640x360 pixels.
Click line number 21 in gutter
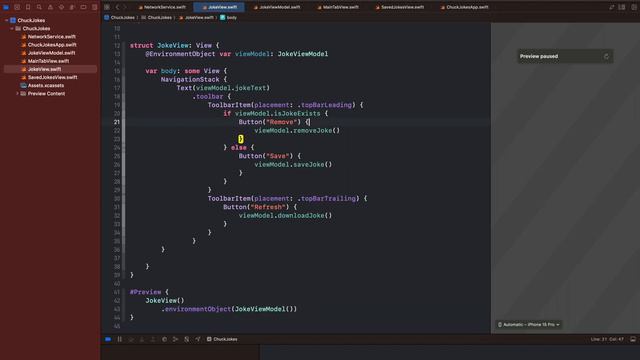[117, 122]
